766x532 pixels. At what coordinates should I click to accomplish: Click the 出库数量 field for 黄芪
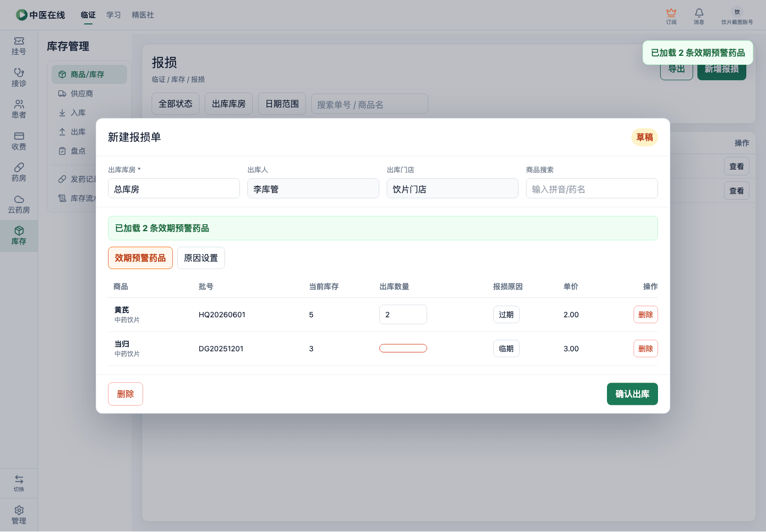click(x=403, y=315)
